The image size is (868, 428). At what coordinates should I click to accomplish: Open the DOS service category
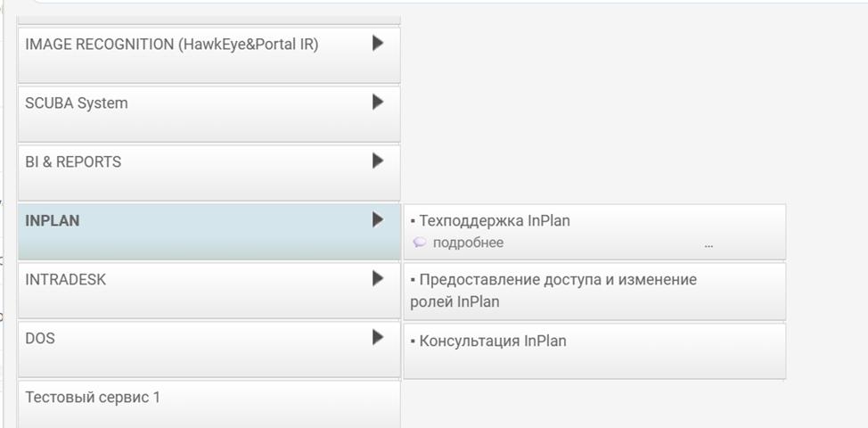(x=40, y=339)
